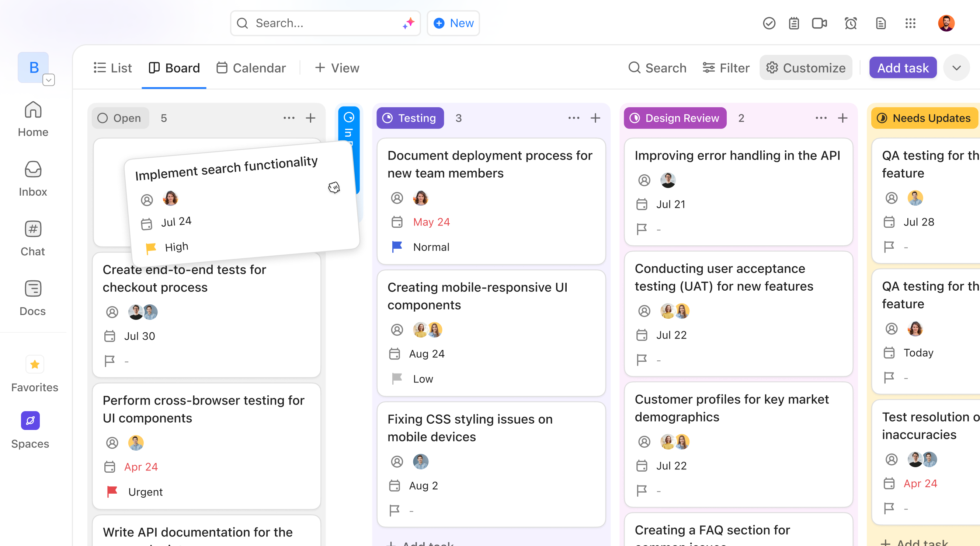Click plus icon to add task in Open column
This screenshot has height=546, width=980.
310,118
